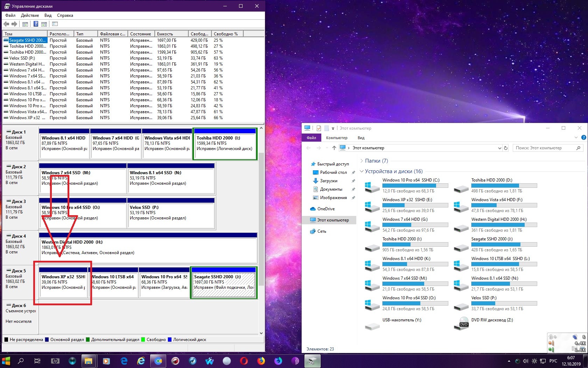Select Сеть in navigation pane
Image resolution: width=588 pixels, height=368 pixels.
[318, 231]
